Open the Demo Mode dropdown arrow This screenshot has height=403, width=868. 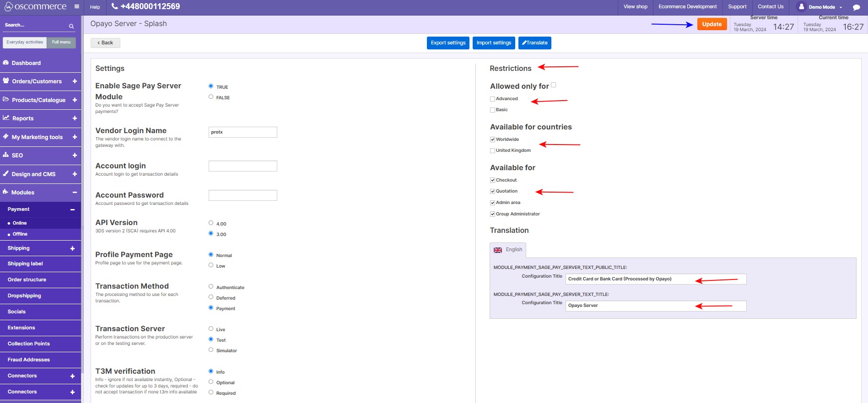click(x=841, y=7)
